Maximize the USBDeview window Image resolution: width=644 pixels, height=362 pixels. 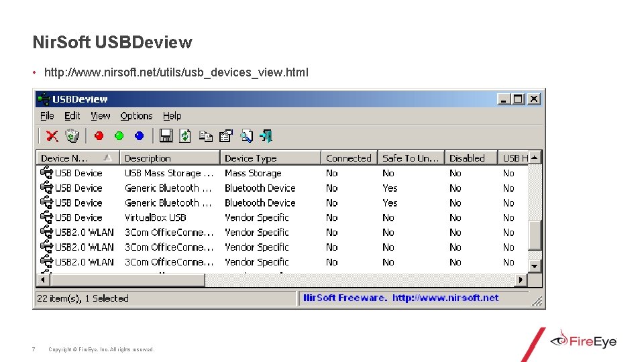tap(519, 99)
